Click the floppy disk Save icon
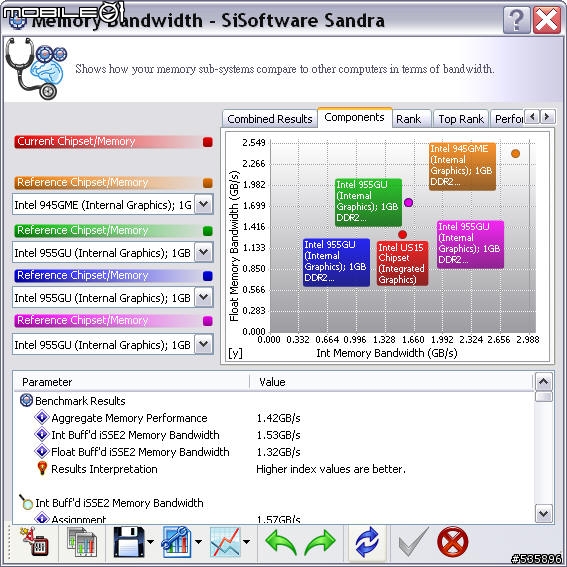567x567 pixels. point(128,541)
